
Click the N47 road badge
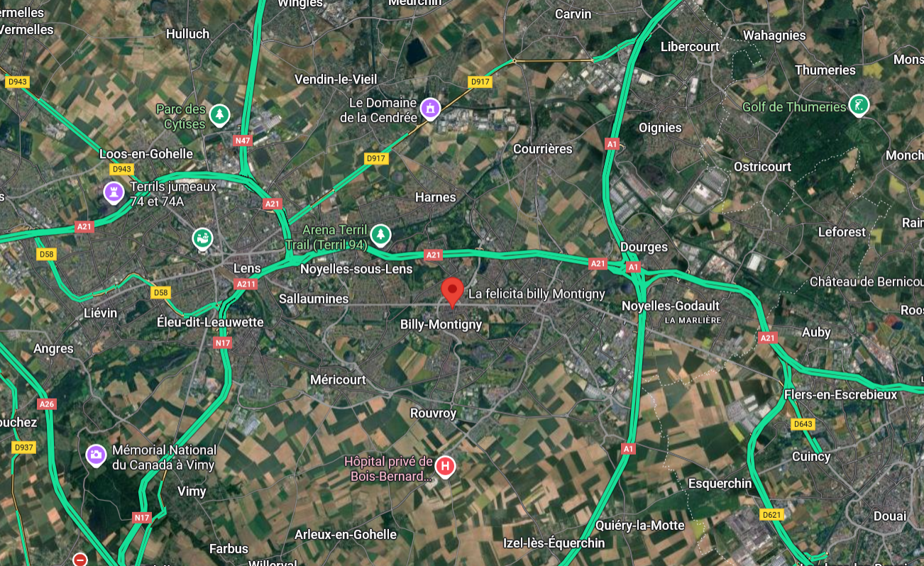[243, 140]
